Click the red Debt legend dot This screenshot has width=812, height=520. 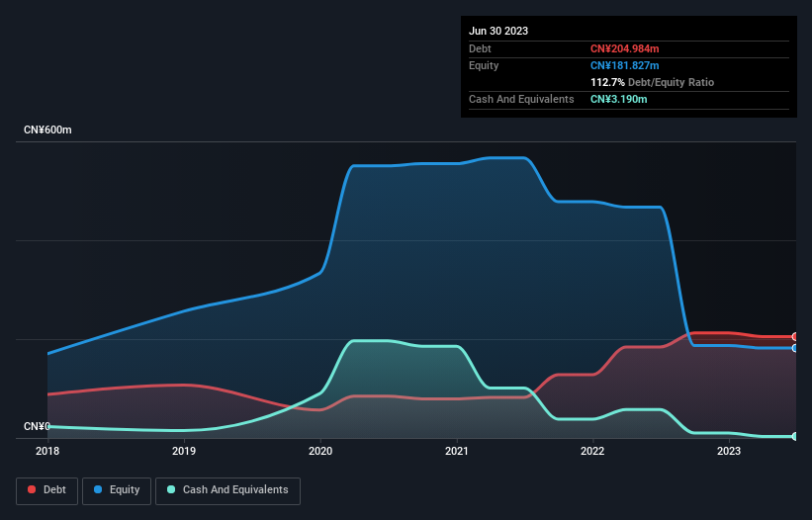[32, 489]
